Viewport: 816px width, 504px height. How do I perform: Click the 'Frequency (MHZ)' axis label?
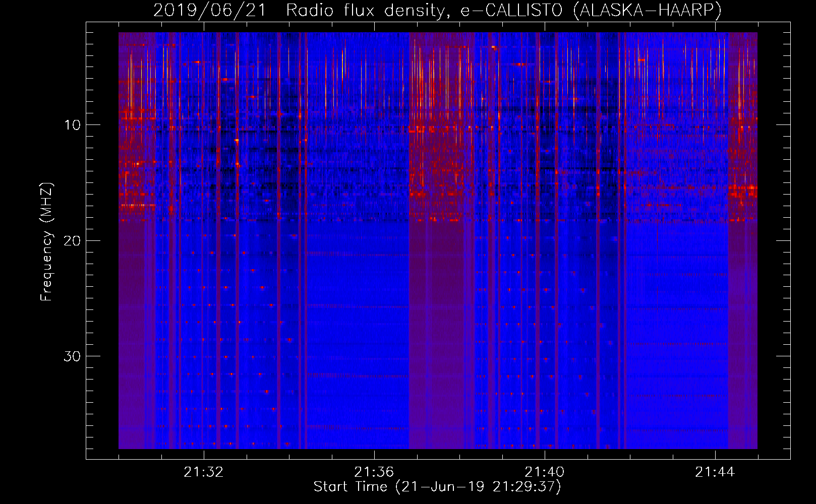click(x=46, y=242)
